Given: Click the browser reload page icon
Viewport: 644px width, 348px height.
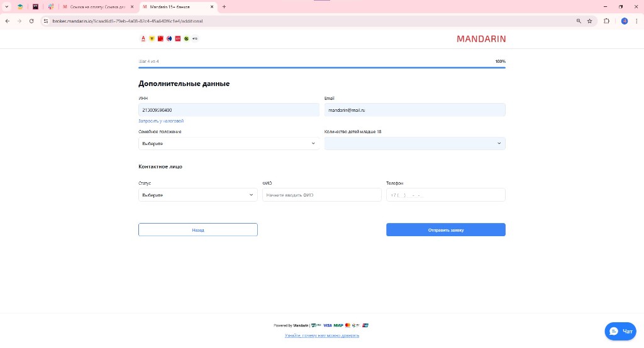Looking at the screenshot, I should tap(31, 21).
